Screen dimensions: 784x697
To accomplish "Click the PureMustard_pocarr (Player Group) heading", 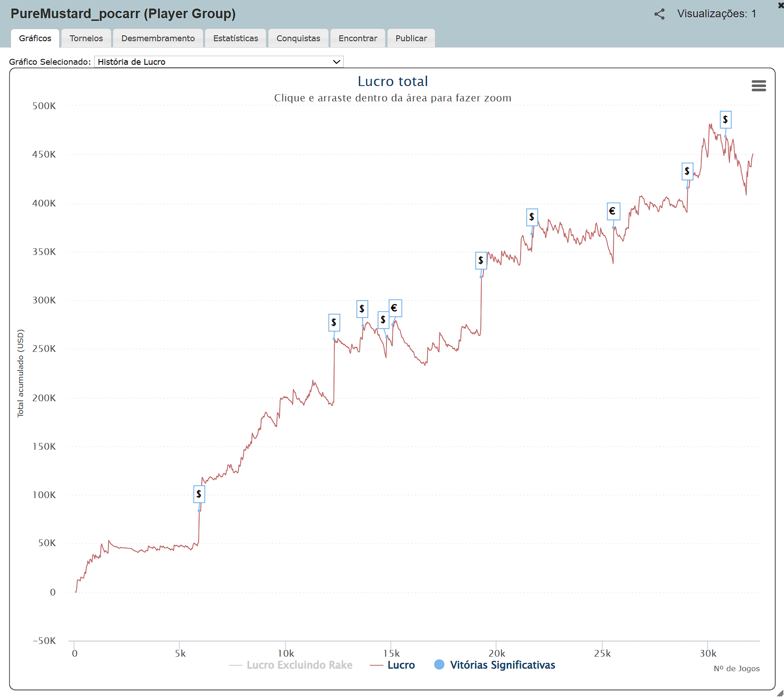I will point(123,14).
